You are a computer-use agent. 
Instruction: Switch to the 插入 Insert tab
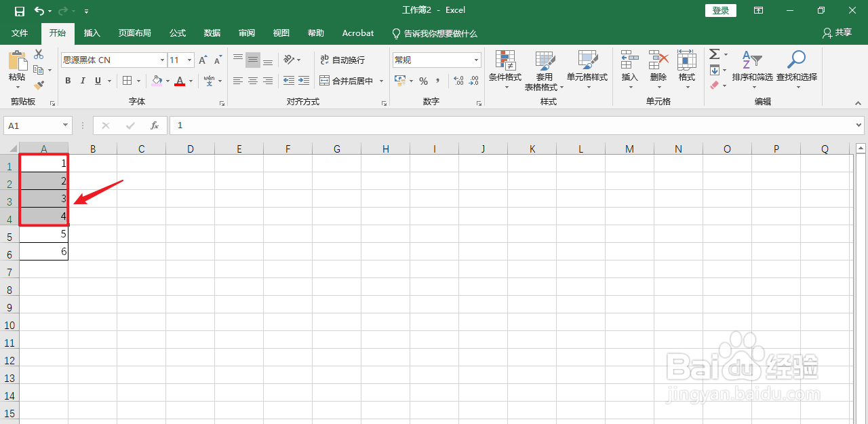click(x=92, y=33)
